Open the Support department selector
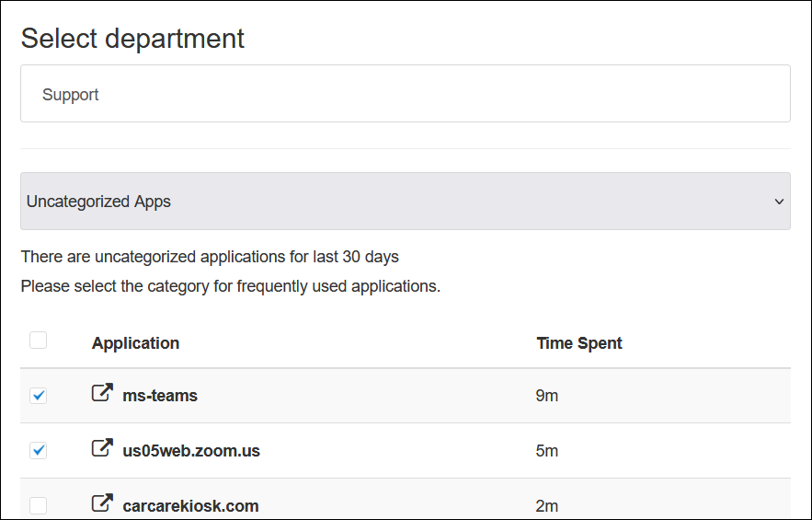The width and height of the screenshot is (812, 520). pos(405,94)
